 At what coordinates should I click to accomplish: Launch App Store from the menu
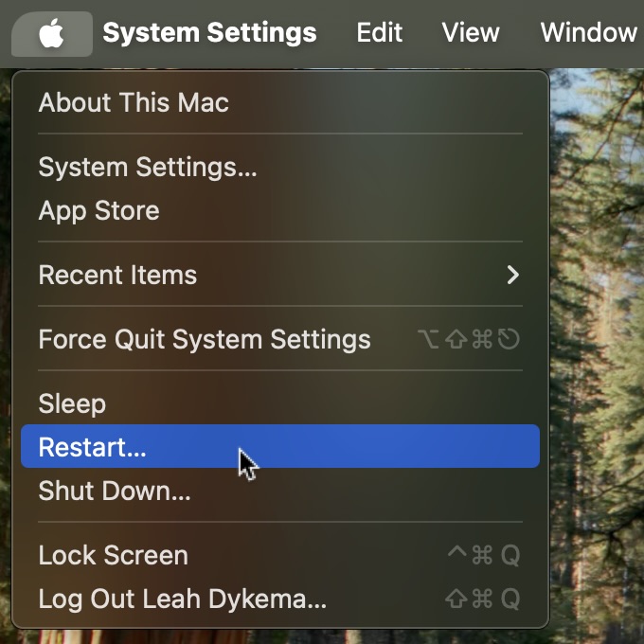click(x=280, y=210)
